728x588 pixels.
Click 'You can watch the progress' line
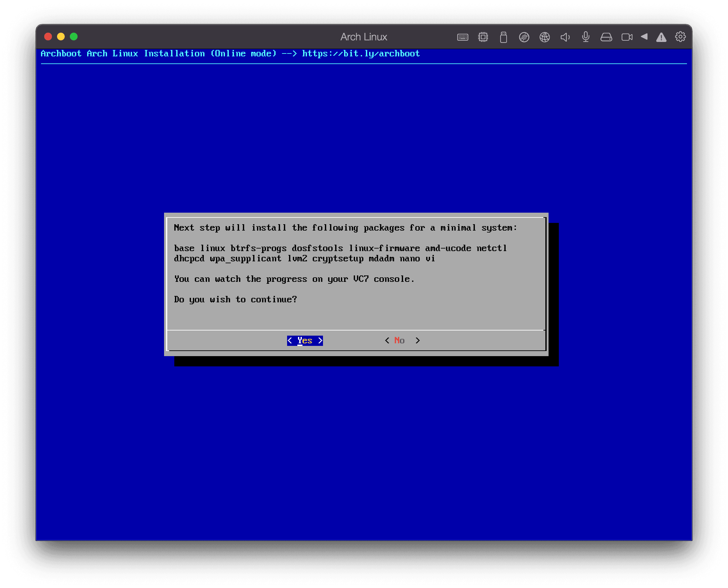tap(294, 279)
